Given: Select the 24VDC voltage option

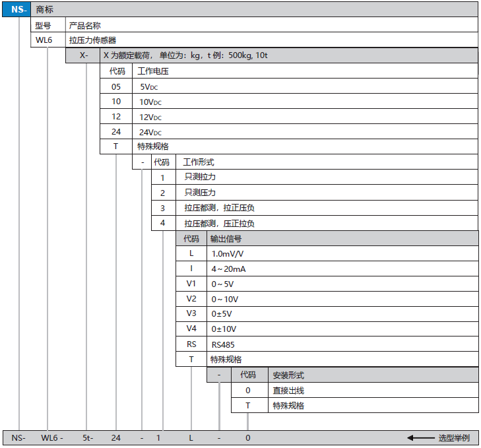Looking at the screenshot, I should click(x=150, y=132).
